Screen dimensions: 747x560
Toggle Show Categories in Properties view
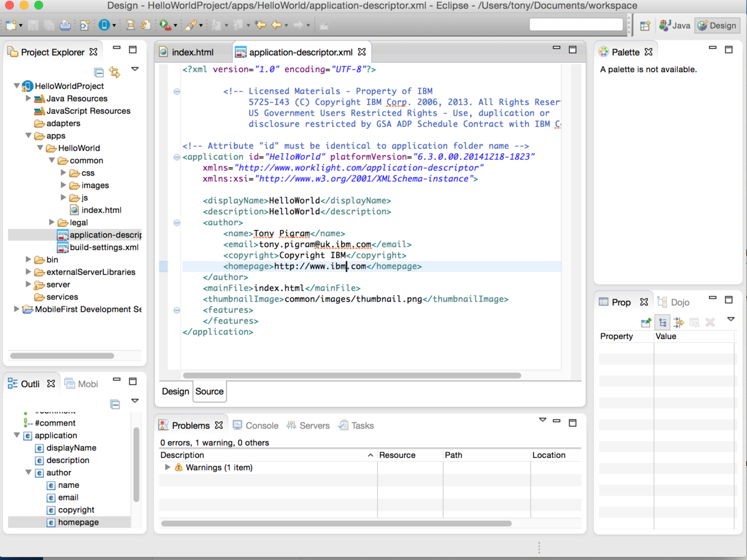pyautogui.click(x=662, y=322)
